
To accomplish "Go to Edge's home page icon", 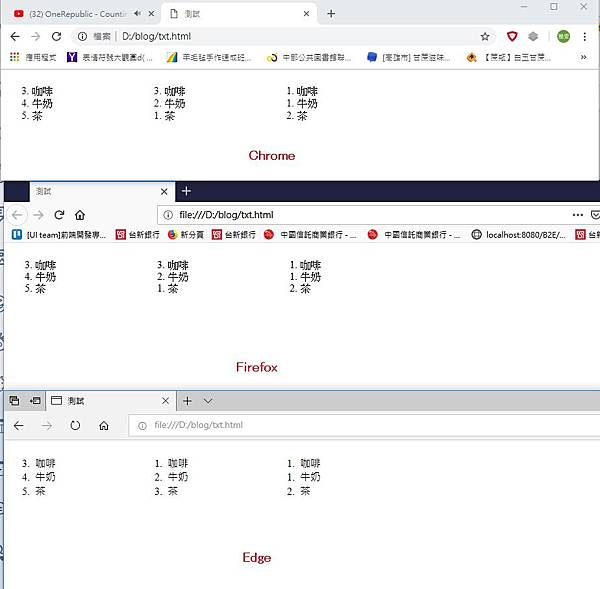I will [x=104, y=425].
